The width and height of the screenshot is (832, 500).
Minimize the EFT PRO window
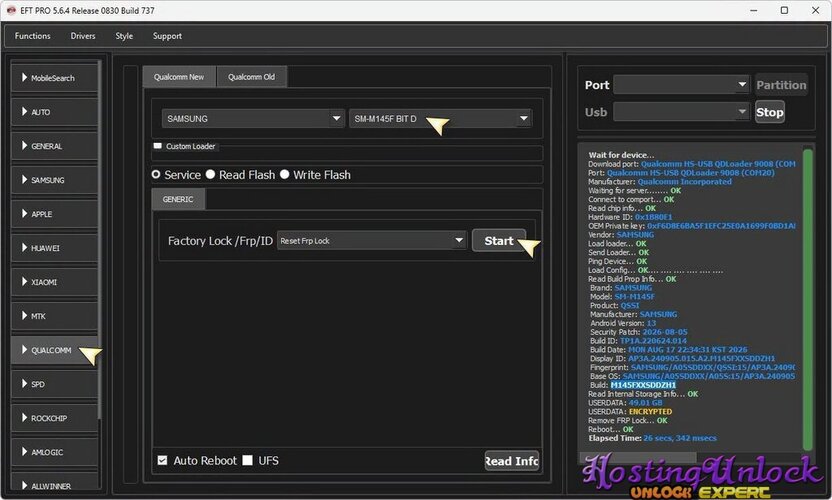click(x=753, y=10)
